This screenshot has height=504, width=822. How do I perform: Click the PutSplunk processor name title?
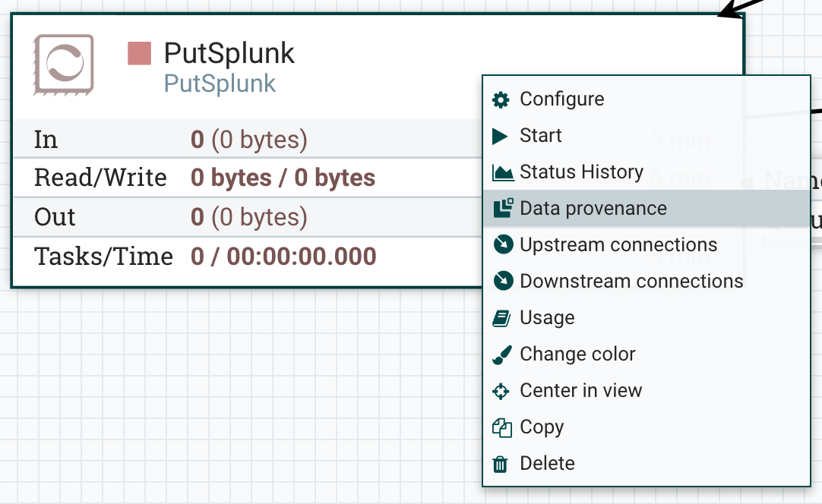229,54
